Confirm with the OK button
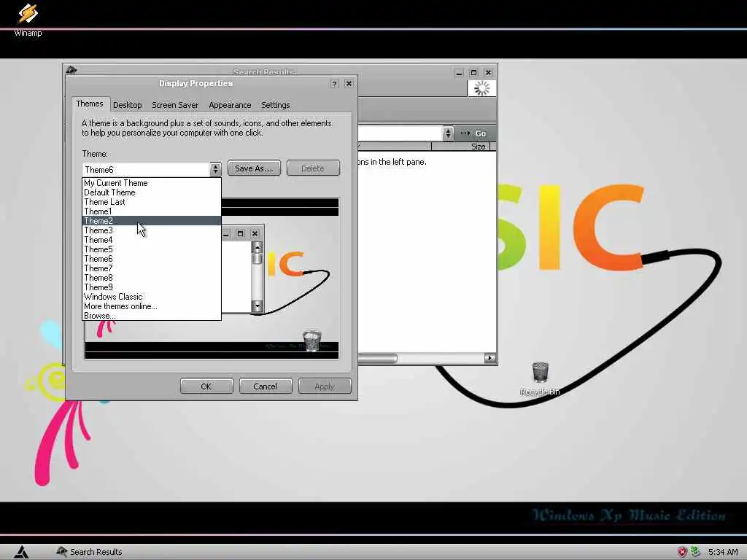Image resolution: width=747 pixels, height=560 pixels. point(206,386)
